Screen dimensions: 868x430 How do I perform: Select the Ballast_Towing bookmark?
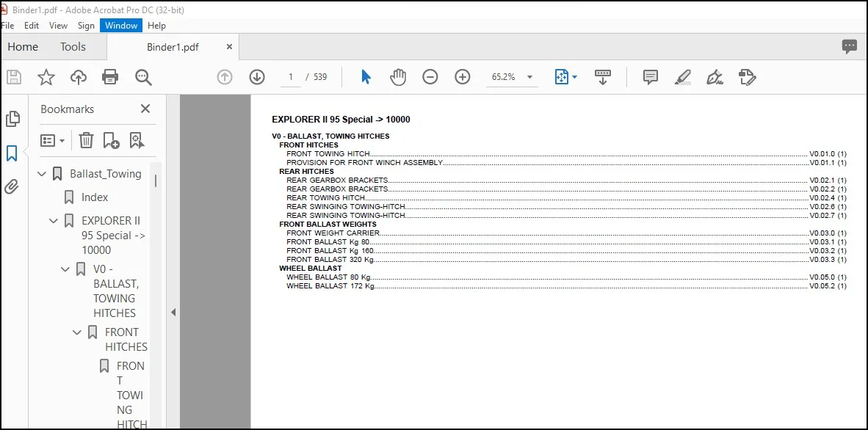tap(106, 175)
